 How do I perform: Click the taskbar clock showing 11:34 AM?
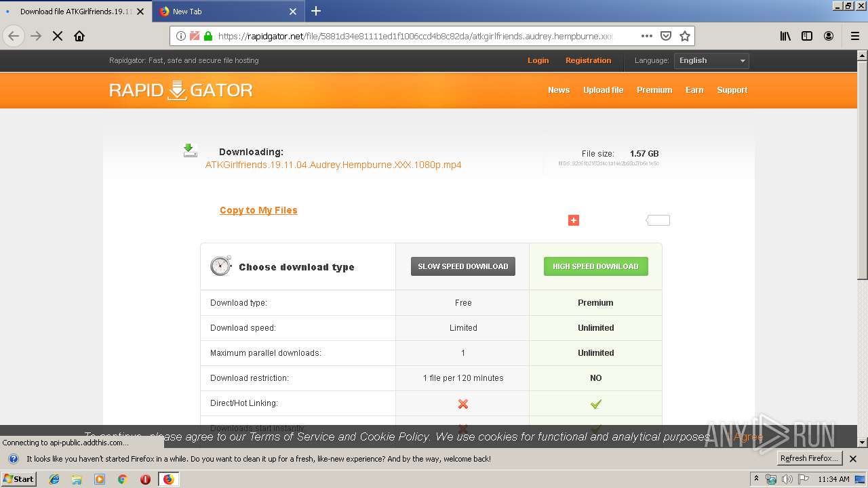point(833,479)
